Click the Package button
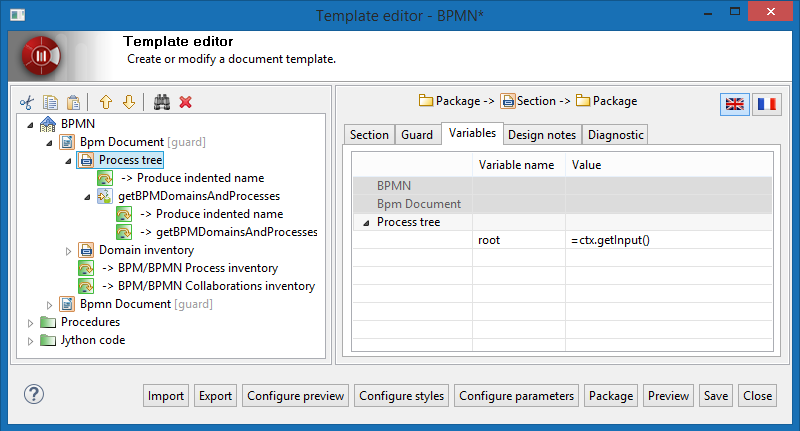The height and width of the screenshot is (431, 800). (611, 396)
